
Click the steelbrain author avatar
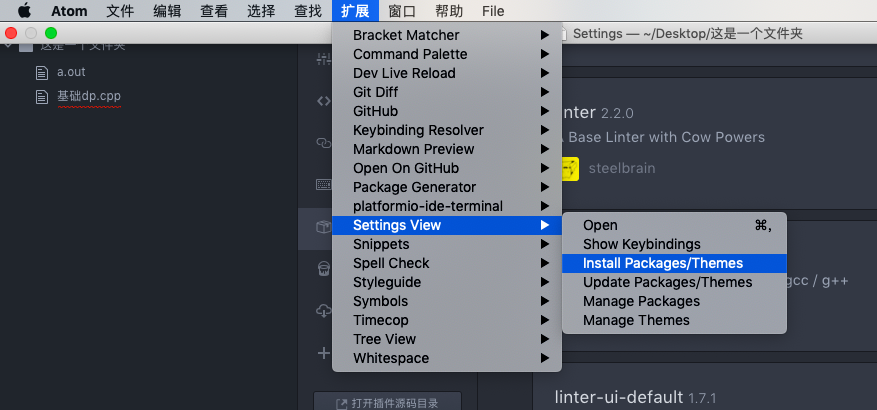(567, 168)
